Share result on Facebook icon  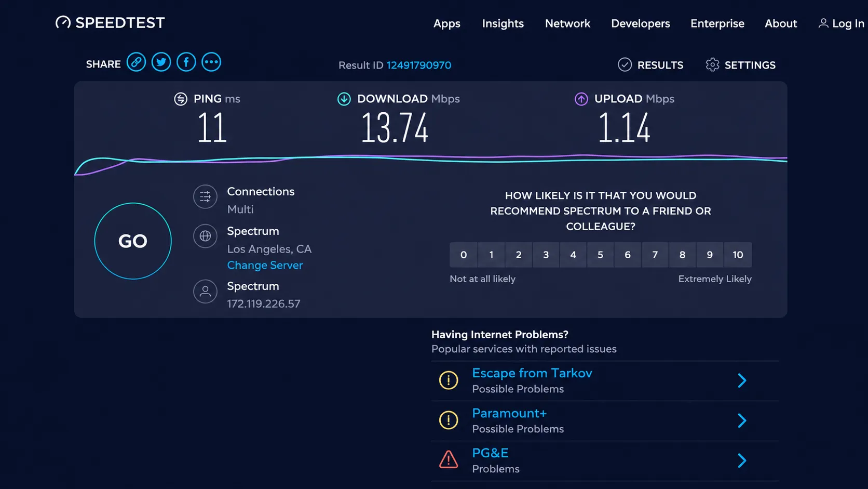pyautogui.click(x=186, y=62)
